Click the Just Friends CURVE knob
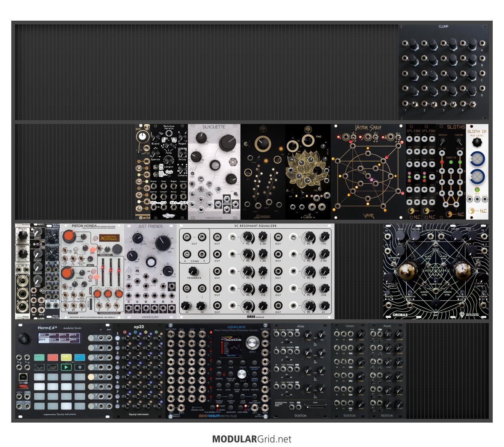This screenshot has height=447, width=504. click(x=168, y=270)
